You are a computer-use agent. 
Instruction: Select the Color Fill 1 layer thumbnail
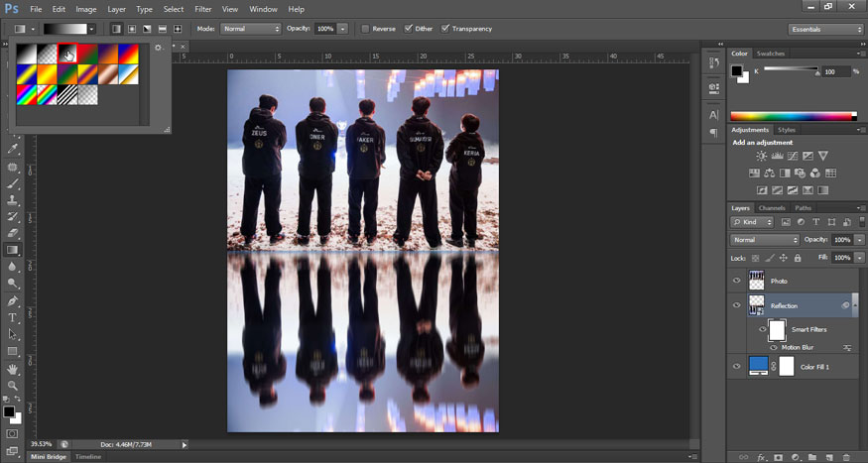(x=759, y=366)
